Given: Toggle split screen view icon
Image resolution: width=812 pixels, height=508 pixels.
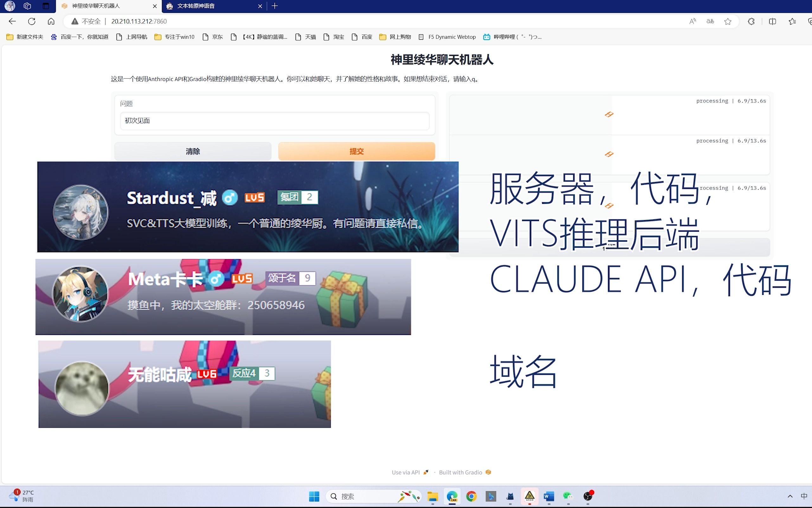Looking at the screenshot, I should coord(772,21).
